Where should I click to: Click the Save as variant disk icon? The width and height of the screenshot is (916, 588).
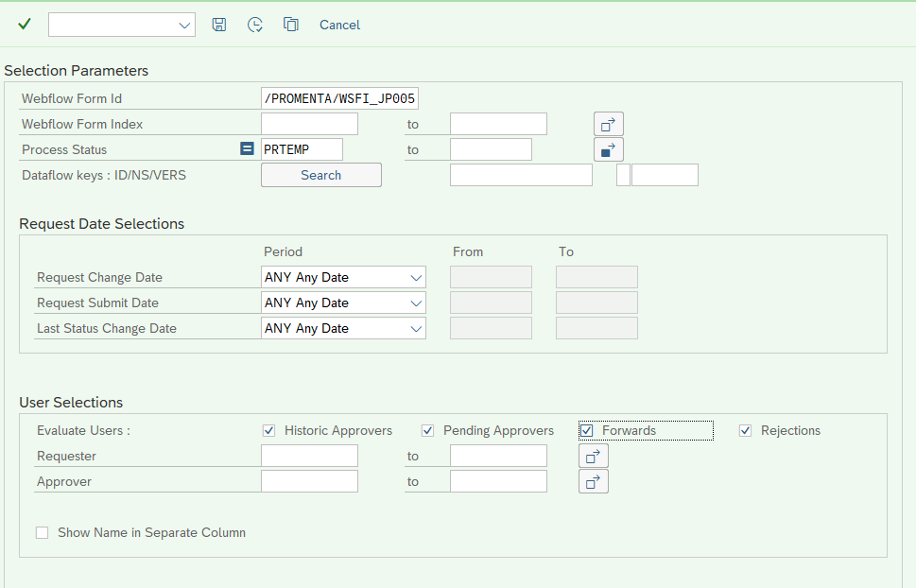(x=219, y=25)
